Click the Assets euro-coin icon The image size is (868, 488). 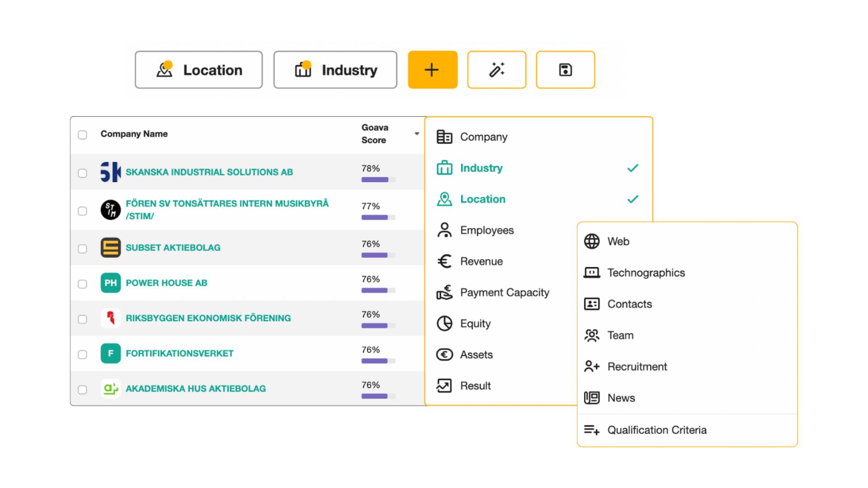coord(444,355)
